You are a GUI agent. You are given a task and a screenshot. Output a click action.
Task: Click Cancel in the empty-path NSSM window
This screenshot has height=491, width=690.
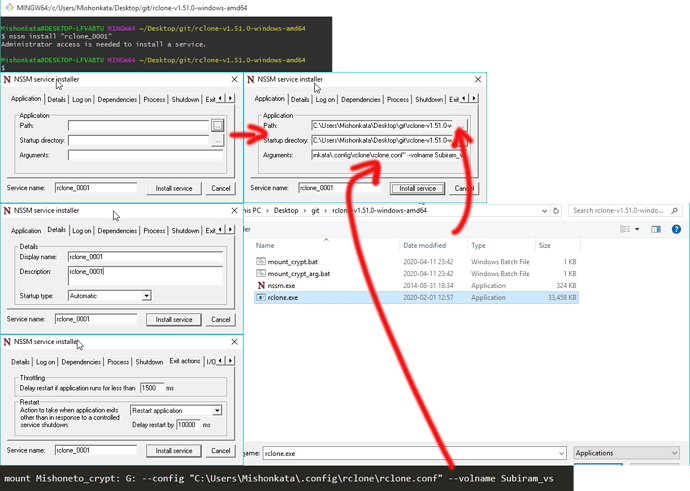pos(220,188)
